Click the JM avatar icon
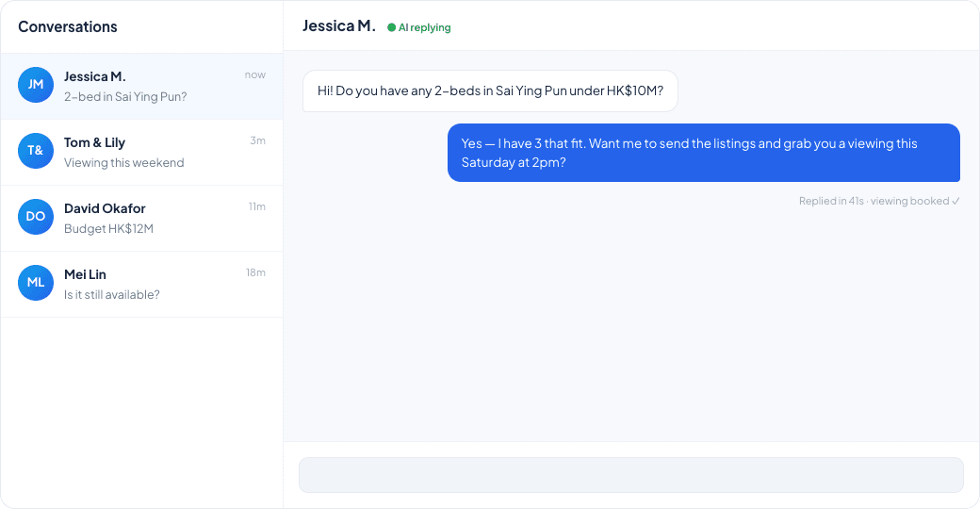This screenshot has width=980, height=510. (36, 85)
